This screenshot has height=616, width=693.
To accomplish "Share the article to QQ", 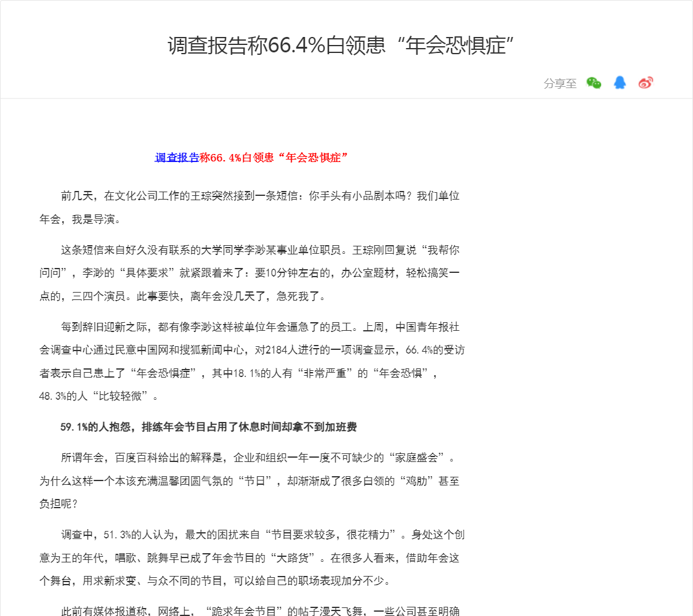I will pos(620,83).
